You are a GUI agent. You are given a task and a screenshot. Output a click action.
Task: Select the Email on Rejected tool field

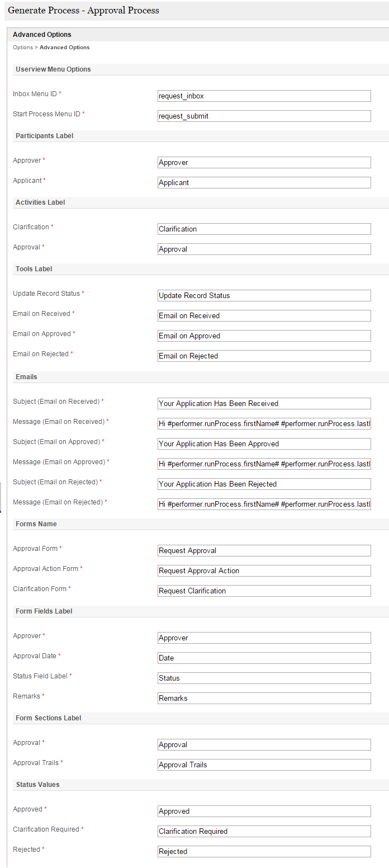coord(264,356)
